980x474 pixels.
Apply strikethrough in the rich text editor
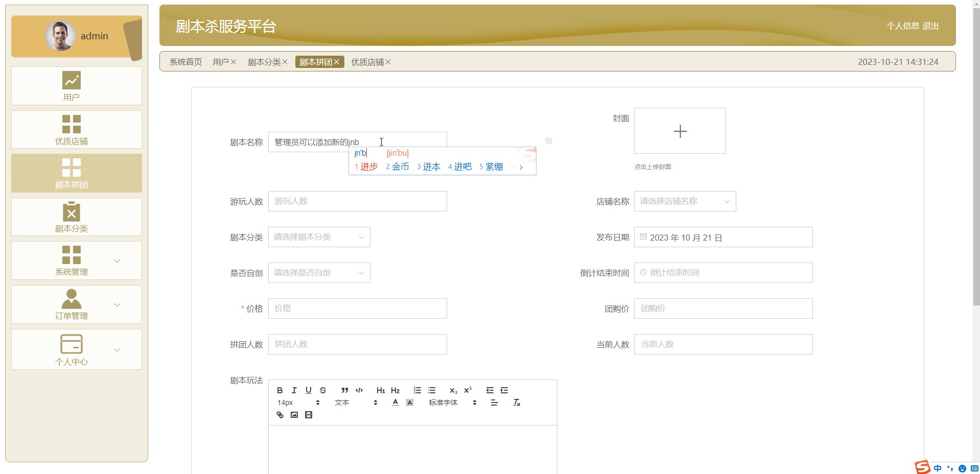point(323,390)
